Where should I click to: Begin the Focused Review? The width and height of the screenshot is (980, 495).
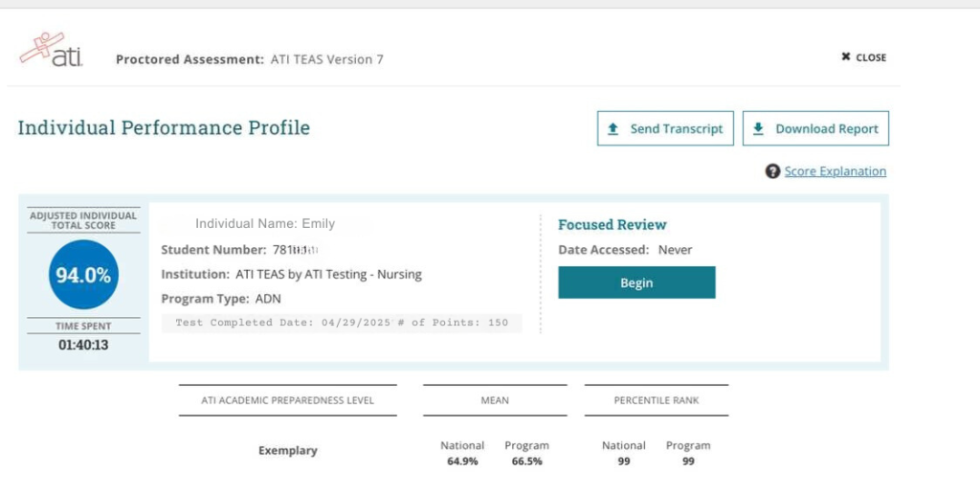tap(636, 282)
